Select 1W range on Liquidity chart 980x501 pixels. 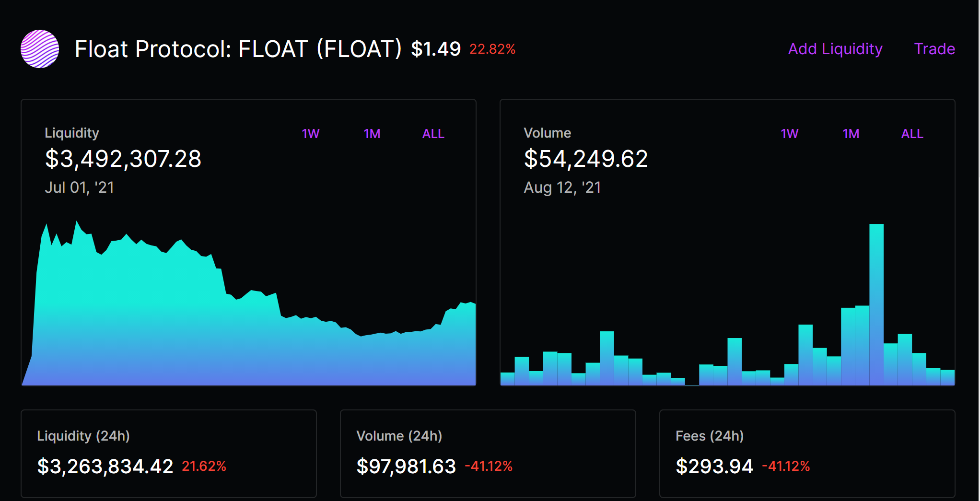pyautogui.click(x=311, y=134)
